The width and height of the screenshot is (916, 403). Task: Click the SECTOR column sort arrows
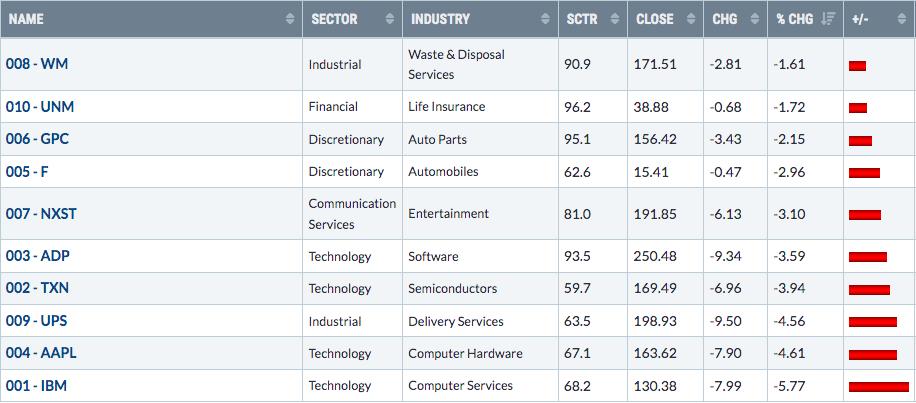[x=390, y=19]
